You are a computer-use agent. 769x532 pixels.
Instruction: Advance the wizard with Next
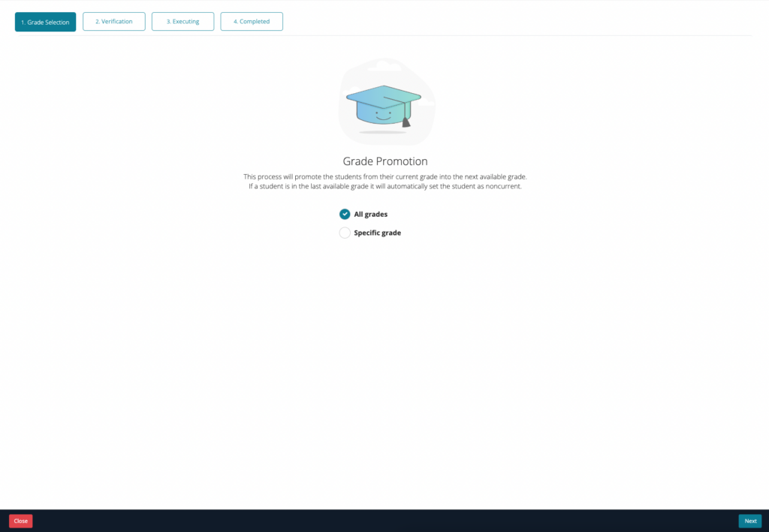749,521
